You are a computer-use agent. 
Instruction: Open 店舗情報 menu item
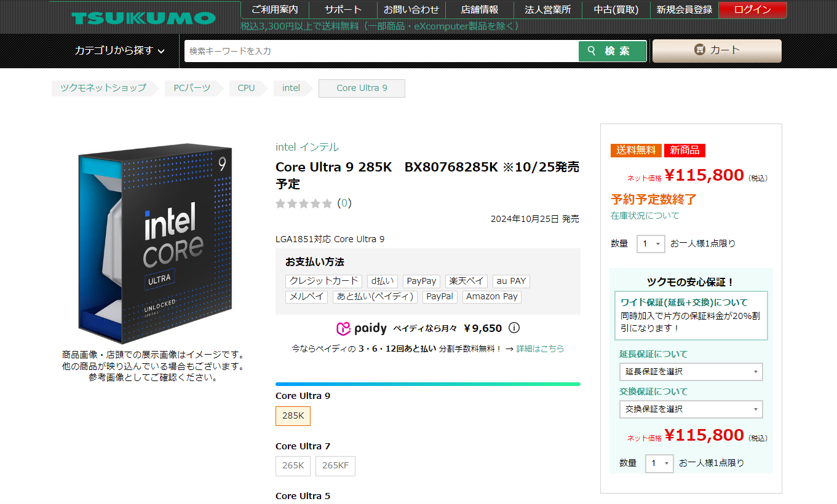(480, 10)
